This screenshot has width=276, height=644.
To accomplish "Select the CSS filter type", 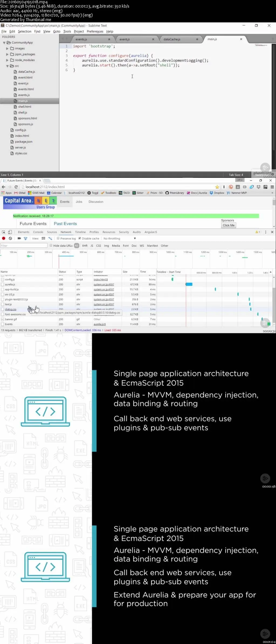I will [99, 246].
